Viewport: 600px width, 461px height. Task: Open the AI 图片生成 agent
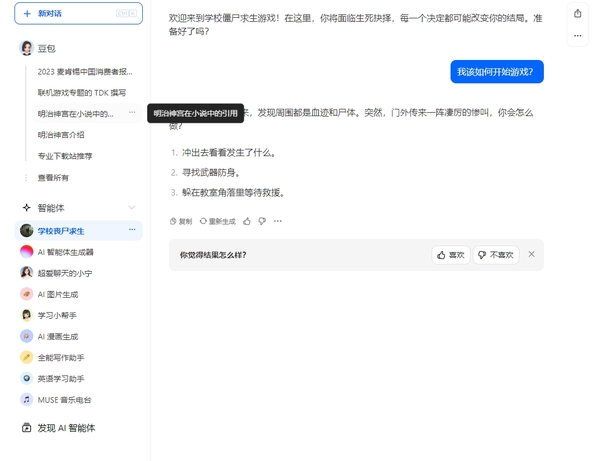tap(57, 294)
